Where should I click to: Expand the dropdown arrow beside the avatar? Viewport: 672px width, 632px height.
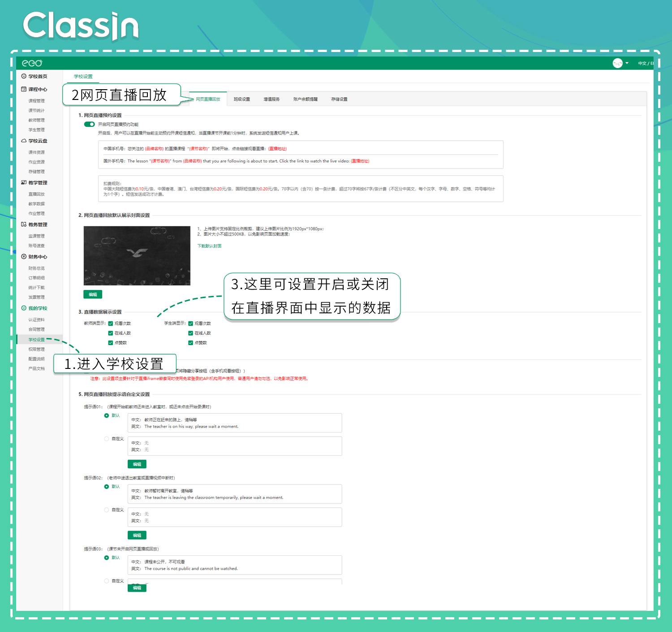tap(627, 63)
